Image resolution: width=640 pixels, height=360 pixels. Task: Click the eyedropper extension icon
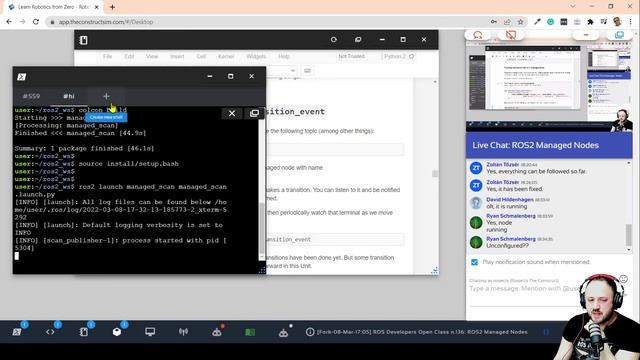[x=537, y=22]
